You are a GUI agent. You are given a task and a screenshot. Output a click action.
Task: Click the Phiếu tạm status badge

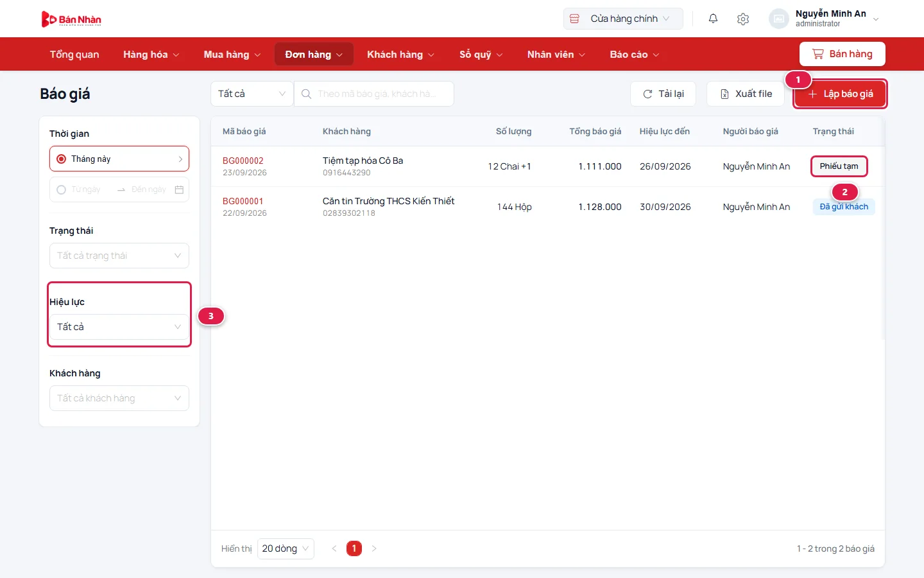[x=839, y=166]
